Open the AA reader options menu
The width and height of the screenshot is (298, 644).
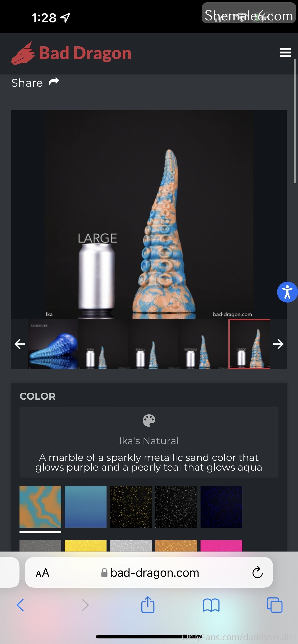pyautogui.click(x=42, y=573)
